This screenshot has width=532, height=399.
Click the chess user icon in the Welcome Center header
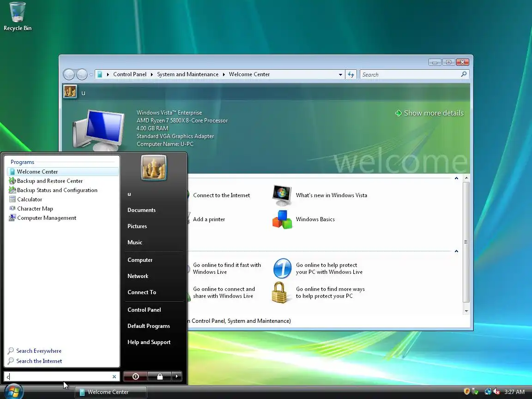tap(70, 91)
